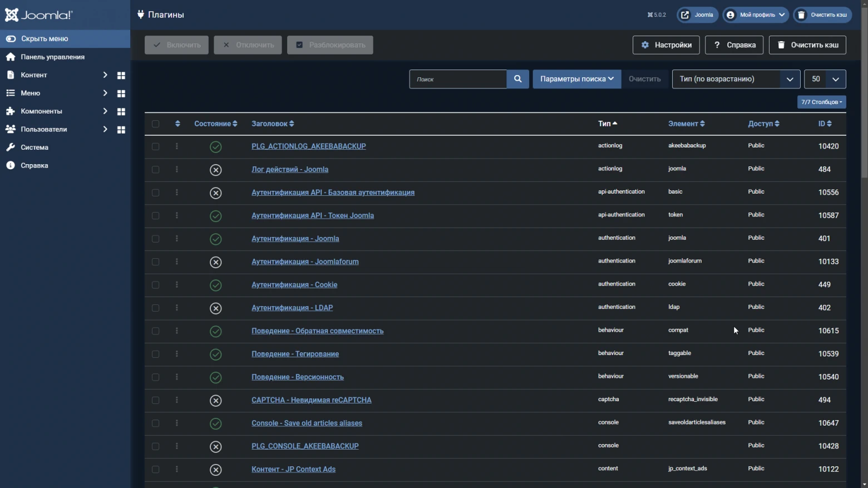This screenshot has height=488, width=868.
Task: Sort table by ID column header
Action: pyautogui.click(x=825, y=124)
